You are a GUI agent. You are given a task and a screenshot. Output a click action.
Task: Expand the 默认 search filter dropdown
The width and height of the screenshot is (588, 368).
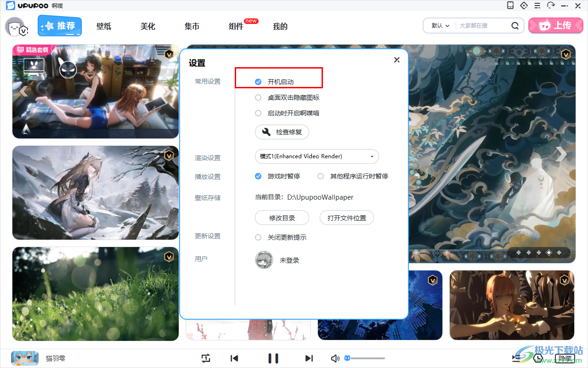pos(440,26)
